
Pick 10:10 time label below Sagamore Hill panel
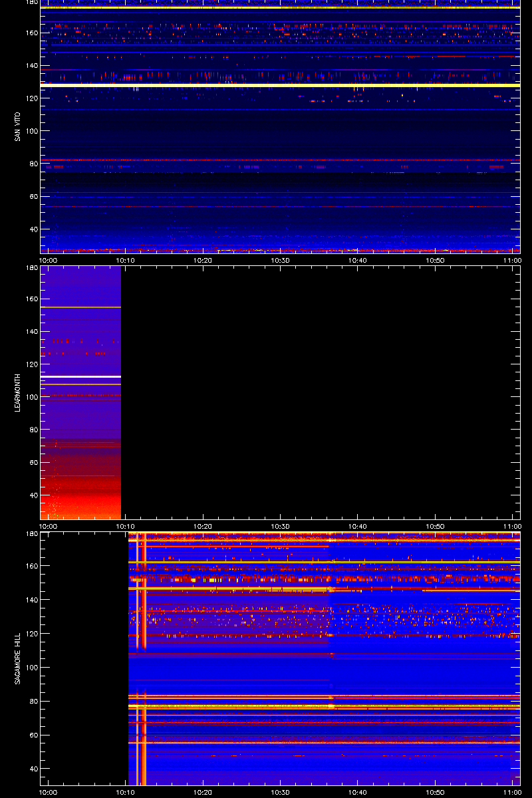126,792
